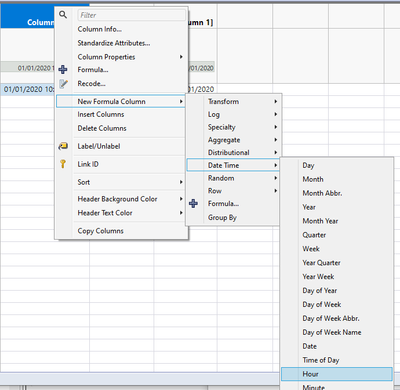This screenshot has width=400, height=390.
Task: Expand the Date Time submenu
Action: (x=233, y=165)
